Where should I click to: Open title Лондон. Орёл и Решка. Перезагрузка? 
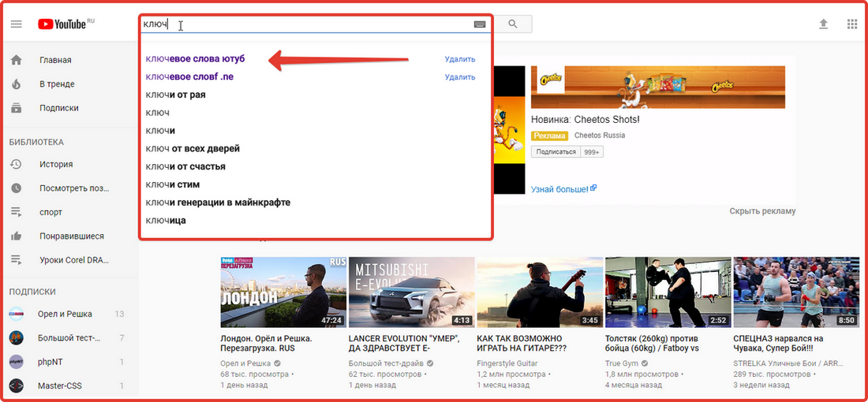pos(267,344)
